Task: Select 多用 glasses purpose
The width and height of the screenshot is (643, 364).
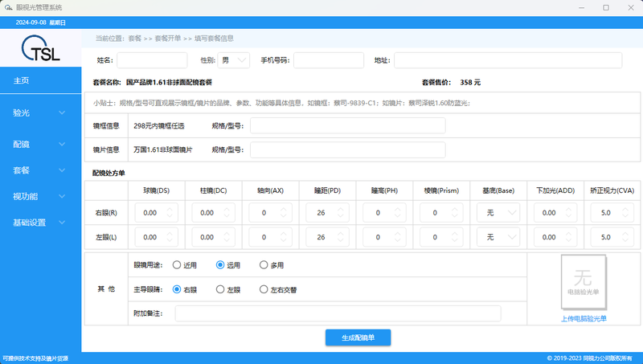Action: click(264, 265)
